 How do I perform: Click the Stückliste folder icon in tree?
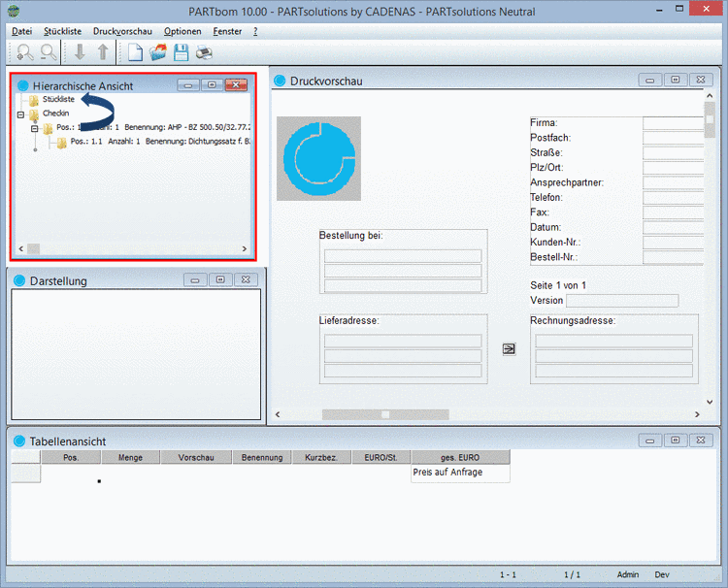33,100
